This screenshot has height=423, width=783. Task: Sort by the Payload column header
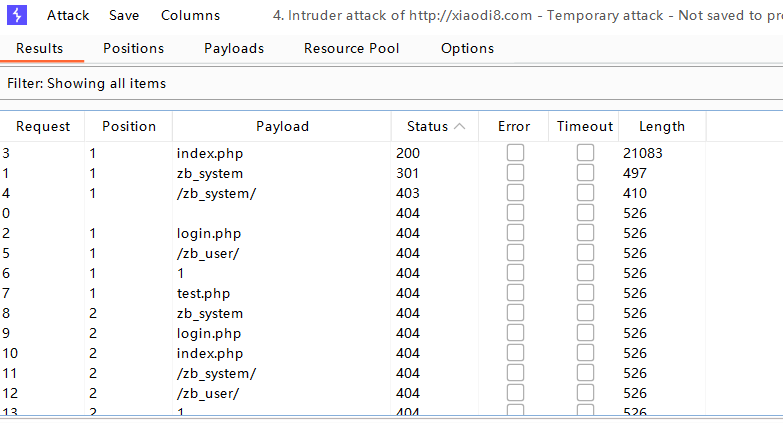coord(282,126)
